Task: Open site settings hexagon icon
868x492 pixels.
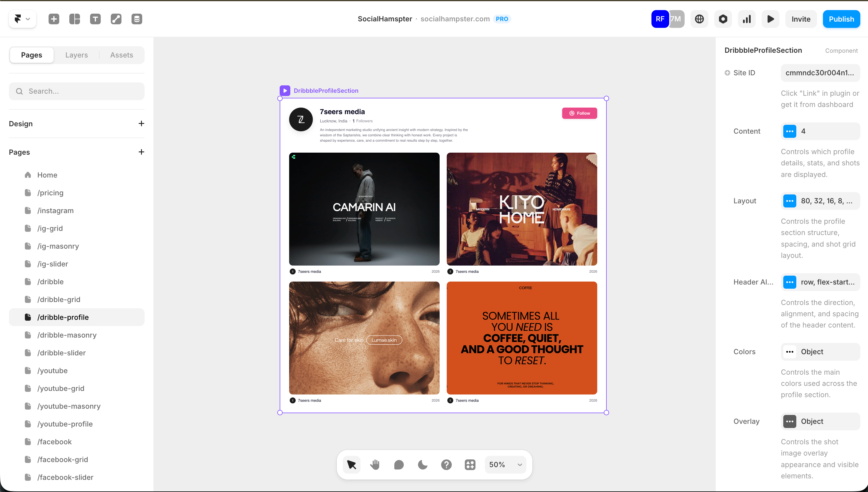Action: (723, 19)
